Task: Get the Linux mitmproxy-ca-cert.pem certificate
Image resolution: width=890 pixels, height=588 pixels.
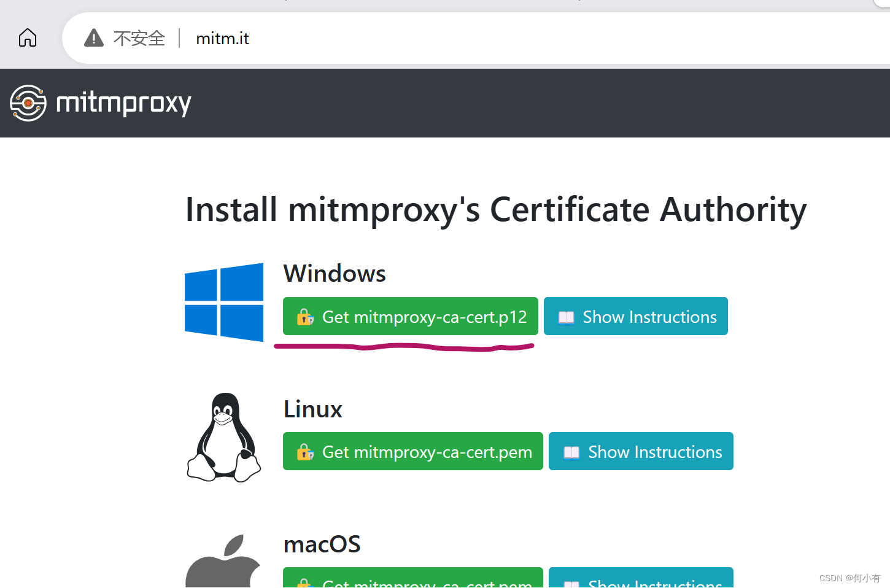Action: [413, 451]
